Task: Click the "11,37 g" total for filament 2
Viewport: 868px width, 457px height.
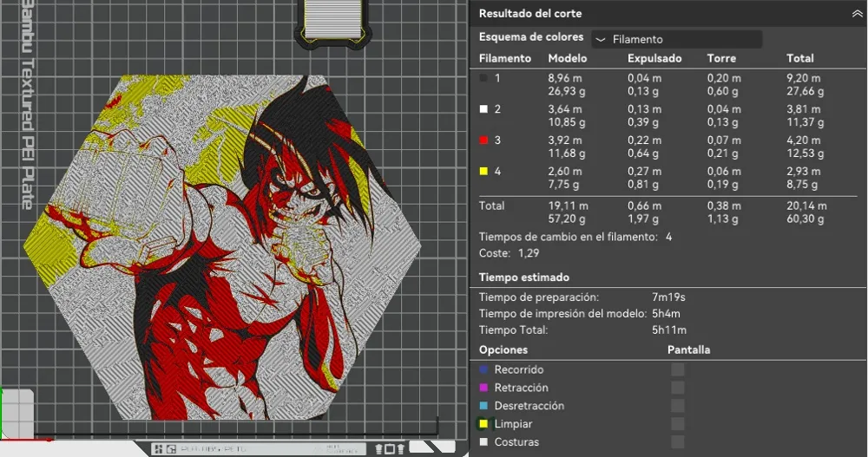Action: [805, 122]
